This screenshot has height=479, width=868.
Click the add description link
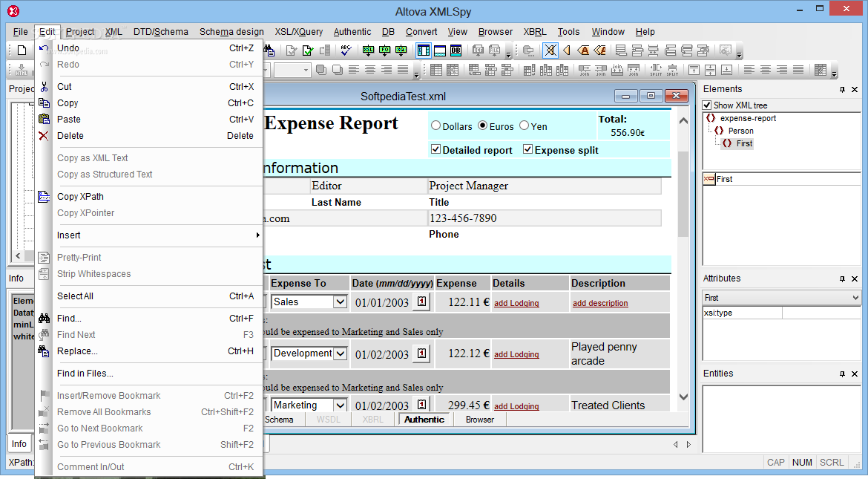tap(600, 303)
